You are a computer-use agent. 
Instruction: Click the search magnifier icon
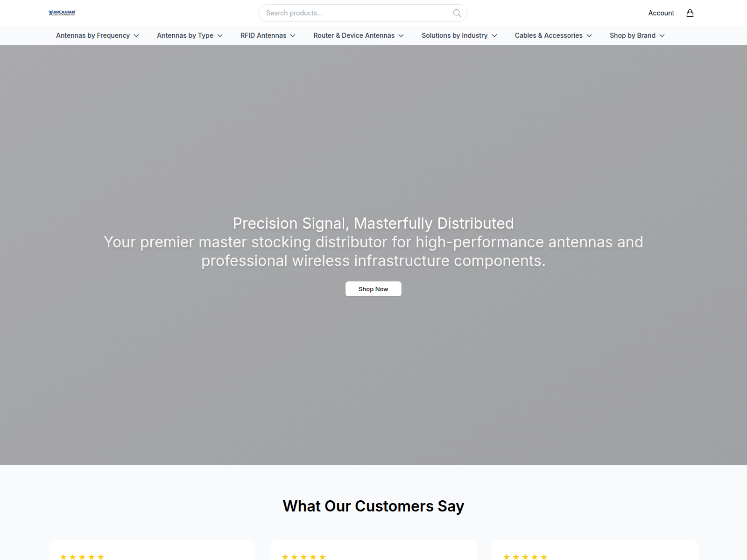pos(457,13)
